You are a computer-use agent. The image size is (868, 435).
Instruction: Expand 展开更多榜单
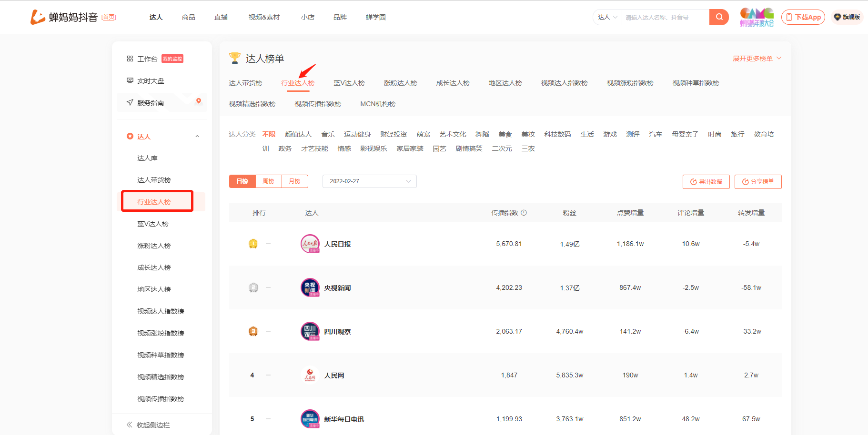click(x=757, y=59)
